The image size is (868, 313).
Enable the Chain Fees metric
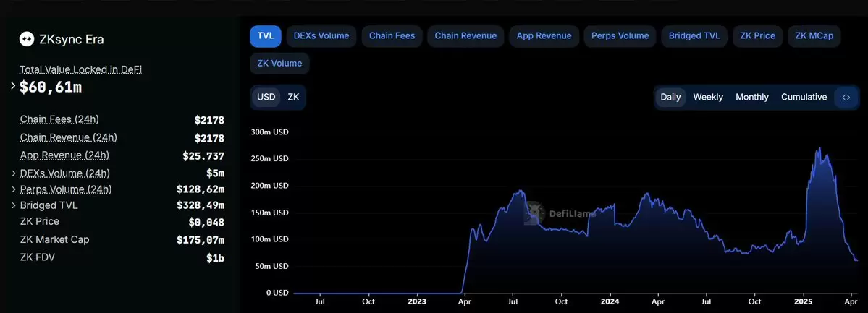(x=392, y=36)
